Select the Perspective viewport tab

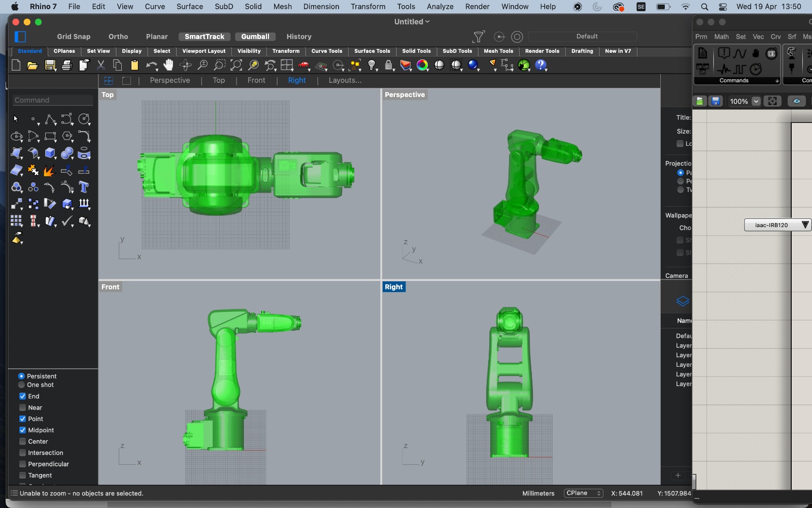tap(170, 80)
